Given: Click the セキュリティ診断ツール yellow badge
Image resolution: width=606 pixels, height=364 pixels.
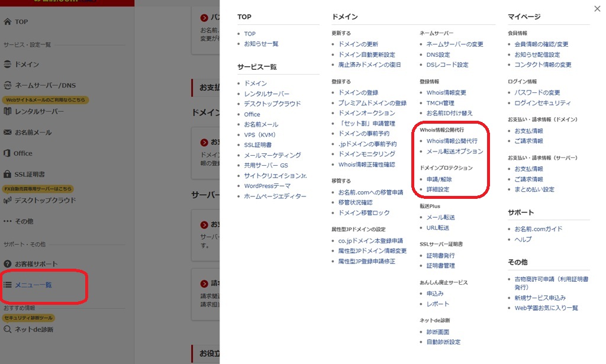Looking at the screenshot, I should [28, 318].
